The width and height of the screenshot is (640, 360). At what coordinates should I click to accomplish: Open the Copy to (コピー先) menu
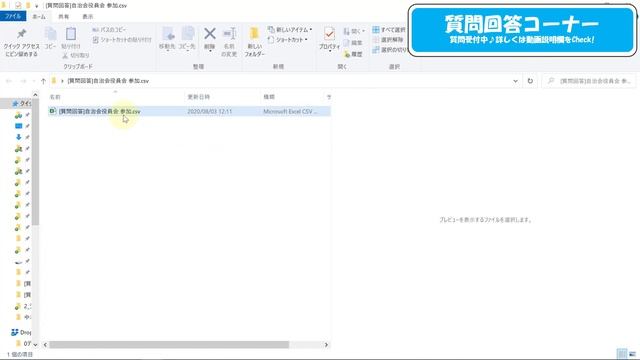(x=187, y=39)
